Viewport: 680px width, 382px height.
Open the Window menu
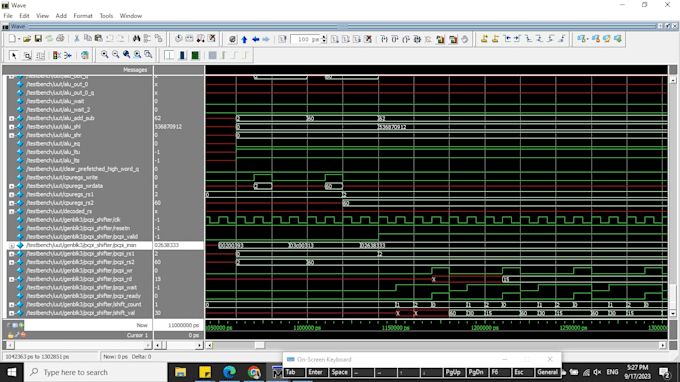point(131,16)
